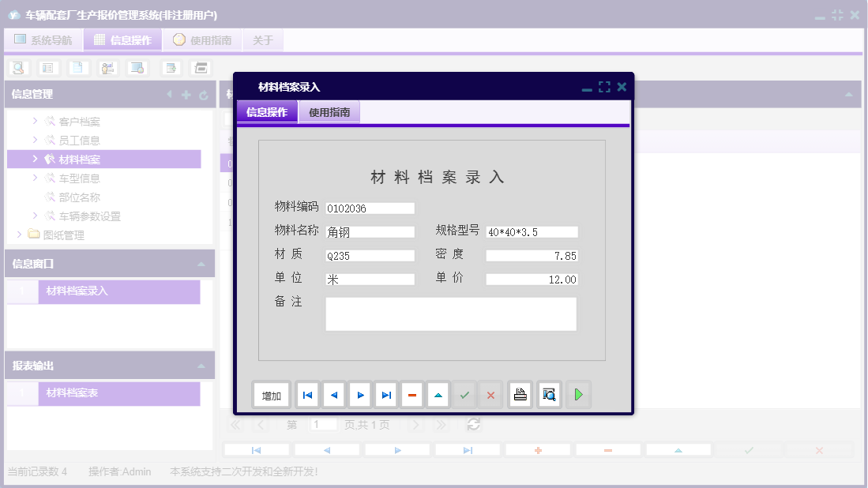Click the green run arrow in the dialog
Image resolution: width=868 pixels, height=488 pixels.
tap(578, 394)
